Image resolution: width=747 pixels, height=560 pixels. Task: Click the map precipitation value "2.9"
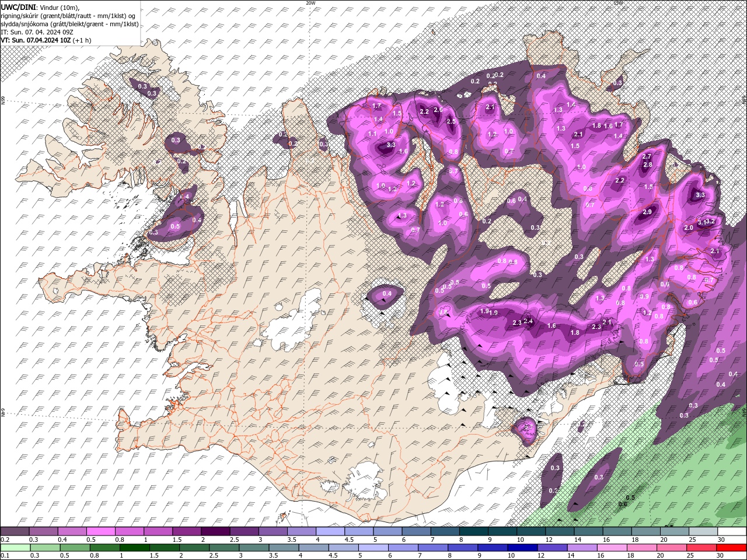pos(647,212)
